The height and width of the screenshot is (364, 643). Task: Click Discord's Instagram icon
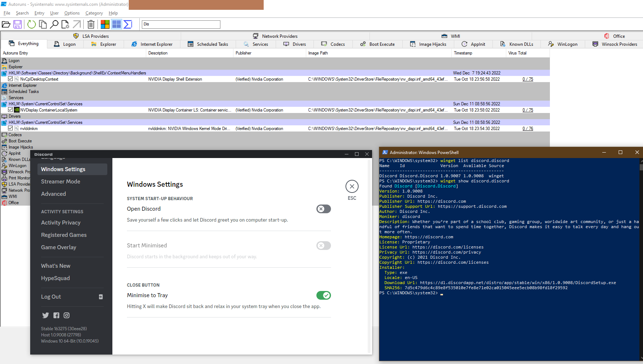tap(67, 315)
